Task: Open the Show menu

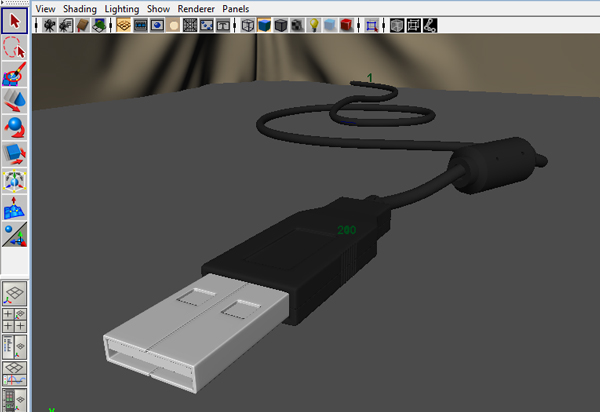Action: coord(158,8)
